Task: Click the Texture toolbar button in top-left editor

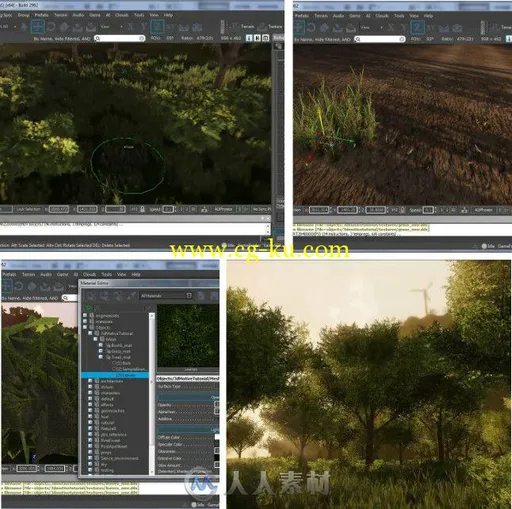Action: coord(270,26)
